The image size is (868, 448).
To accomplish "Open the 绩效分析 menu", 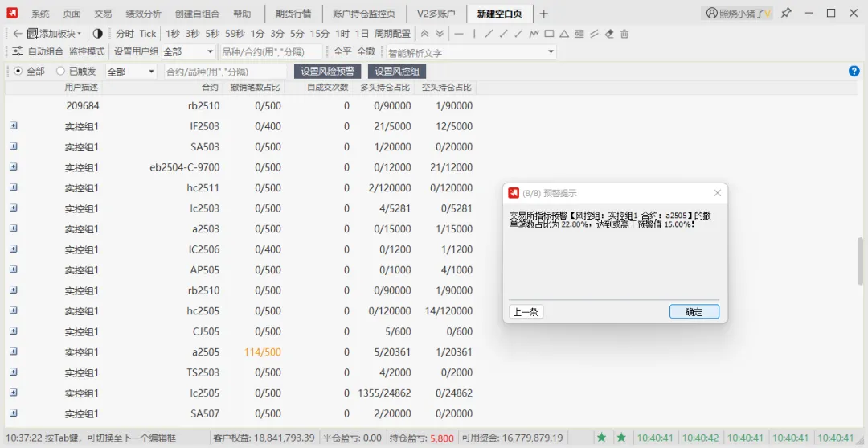I will click(x=143, y=14).
